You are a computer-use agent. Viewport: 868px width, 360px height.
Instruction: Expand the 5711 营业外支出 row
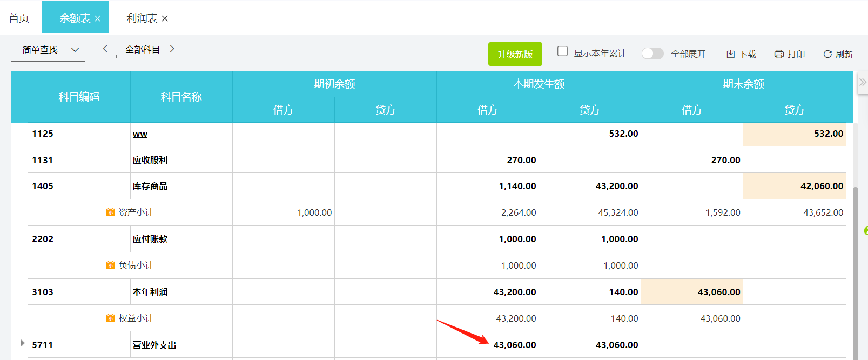(22, 343)
